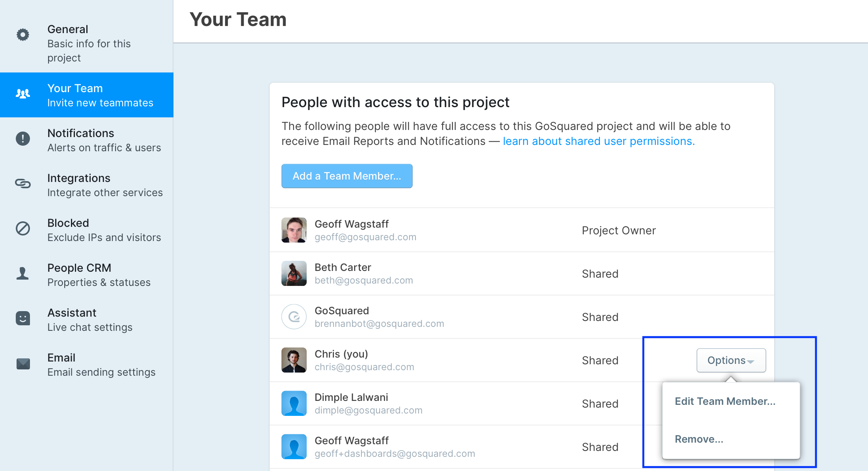Click Geoff Wagstaff project owner avatar photo

point(294,230)
